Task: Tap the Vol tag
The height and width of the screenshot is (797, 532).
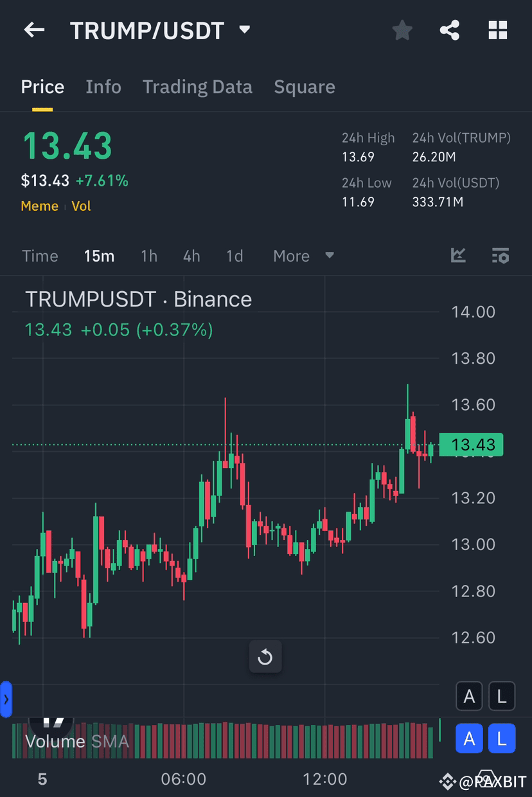Action: [x=81, y=206]
